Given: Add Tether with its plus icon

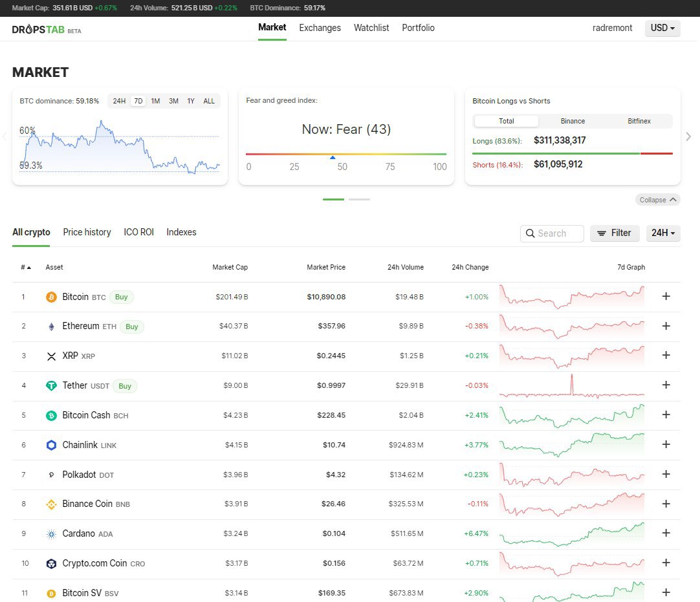Looking at the screenshot, I should [666, 385].
